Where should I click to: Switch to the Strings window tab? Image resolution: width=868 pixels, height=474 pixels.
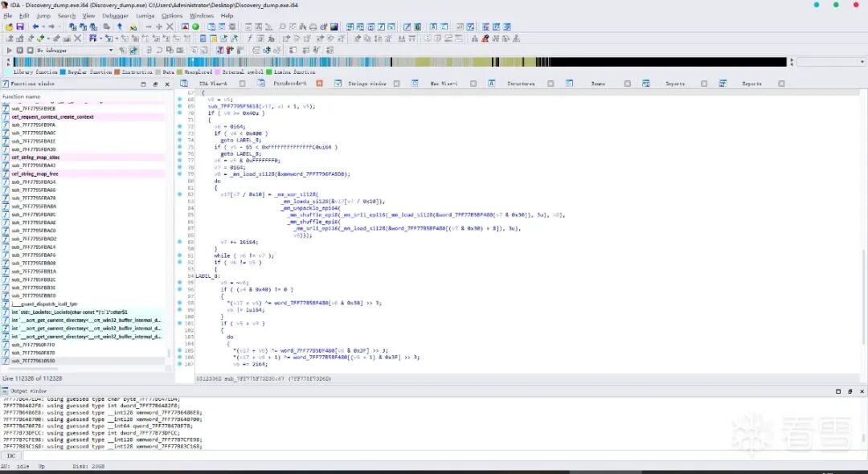[x=367, y=84]
